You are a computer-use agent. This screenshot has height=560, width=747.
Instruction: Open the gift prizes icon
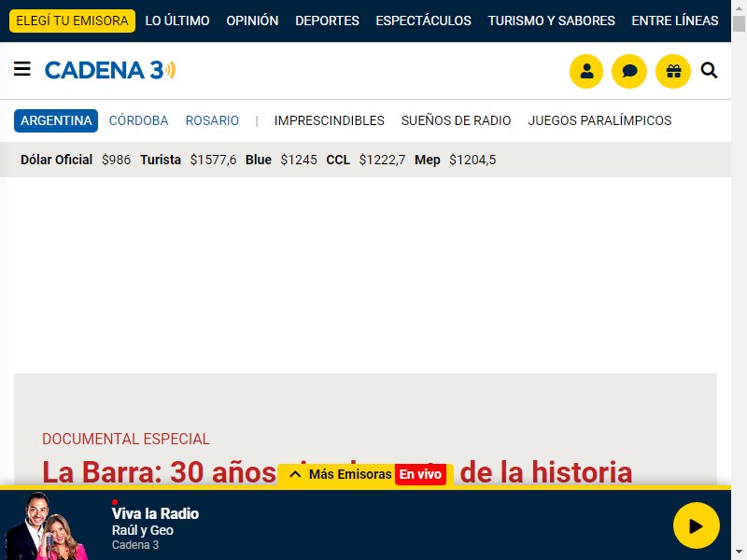(673, 72)
